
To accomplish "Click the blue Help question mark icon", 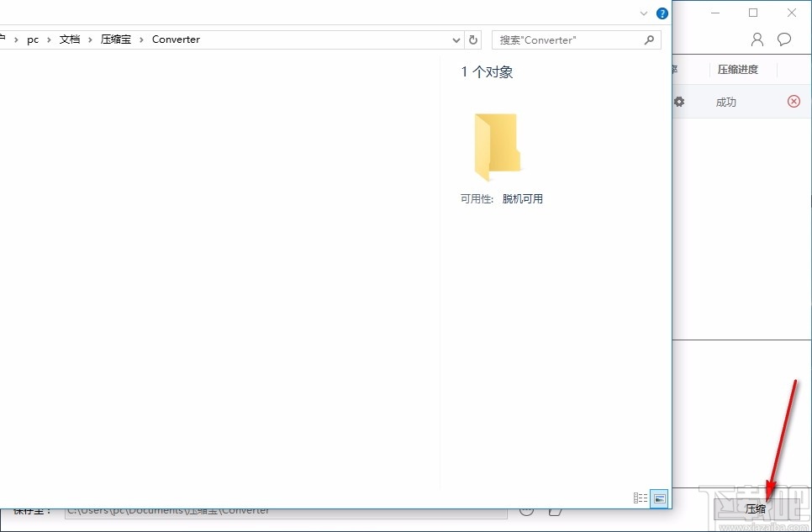I will pyautogui.click(x=662, y=13).
